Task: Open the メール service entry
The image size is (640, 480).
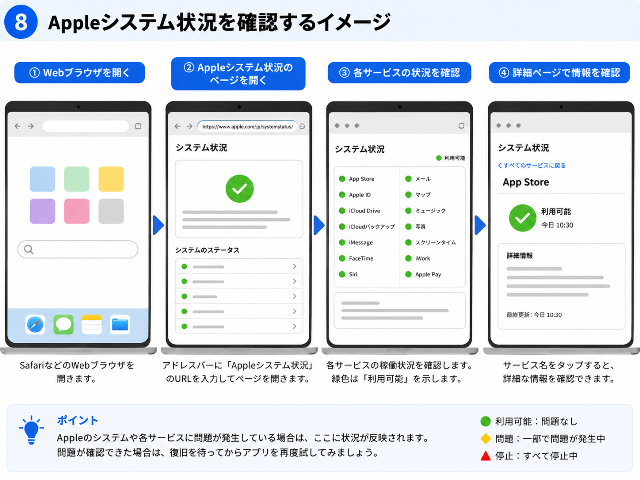Action: pos(418,179)
